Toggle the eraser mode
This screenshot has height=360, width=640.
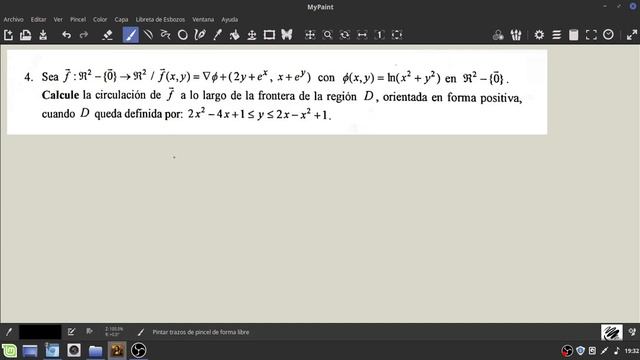click(107, 35)
